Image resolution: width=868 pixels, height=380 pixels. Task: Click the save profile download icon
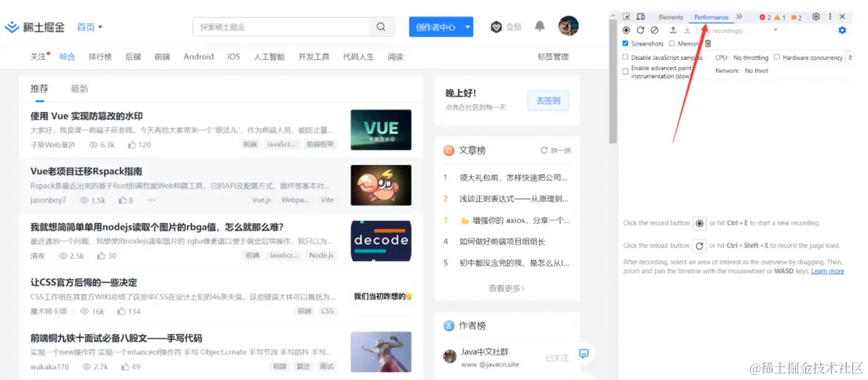pyautogui.click(x=687, y=30)
